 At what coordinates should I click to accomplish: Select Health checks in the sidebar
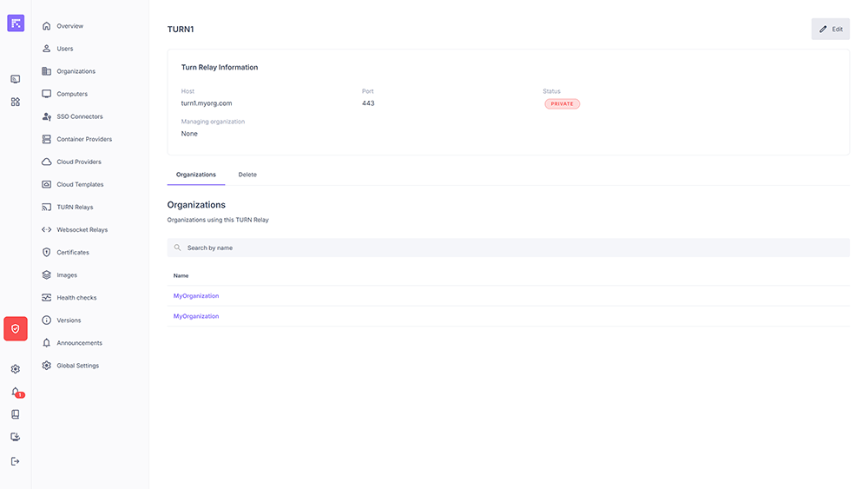click(x=76, y=298)
